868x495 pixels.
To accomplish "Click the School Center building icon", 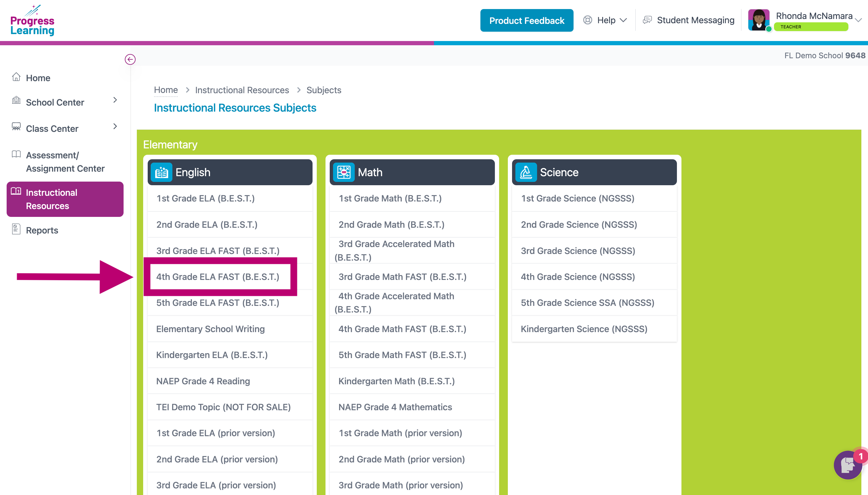I will tap(16, 100).
